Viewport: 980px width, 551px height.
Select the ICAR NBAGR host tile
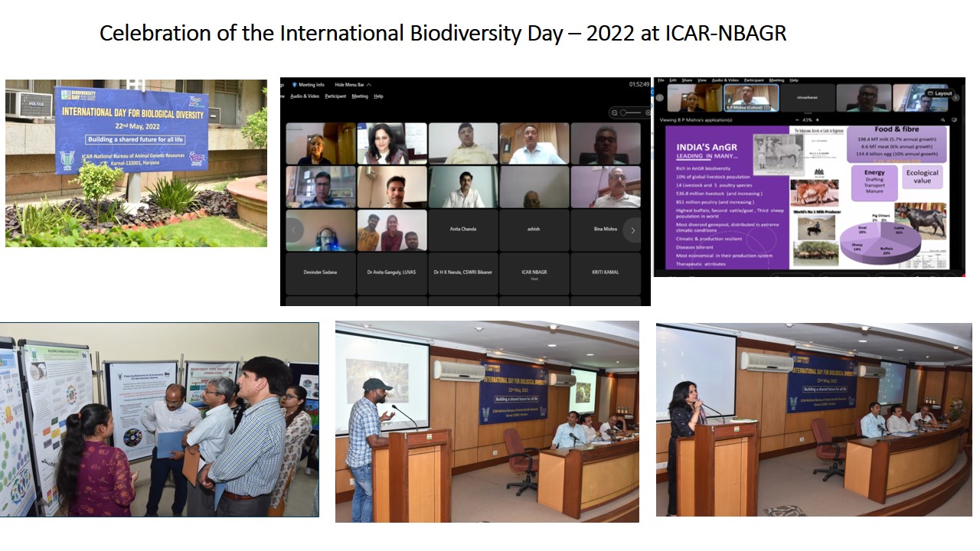pyautogui.click(x=534, y=273)
